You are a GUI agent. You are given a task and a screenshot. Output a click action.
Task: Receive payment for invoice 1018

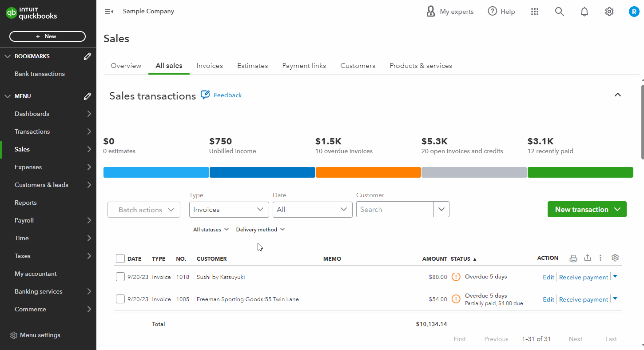584,277
